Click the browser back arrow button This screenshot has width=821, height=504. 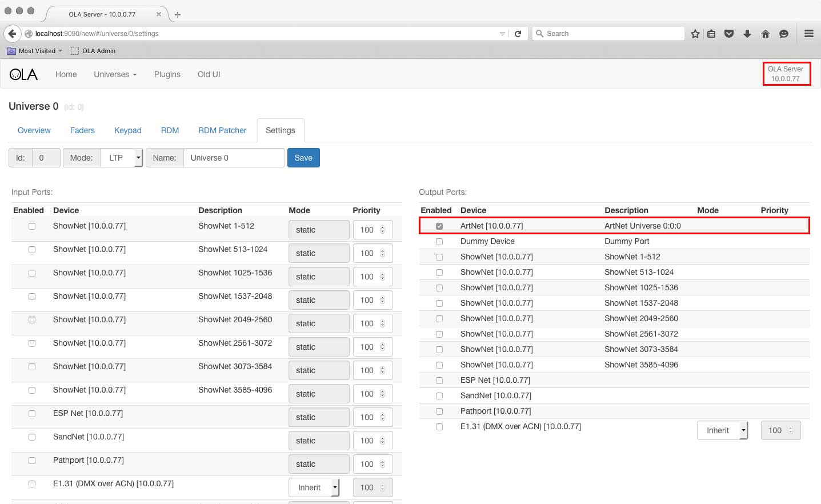[12, 34]
